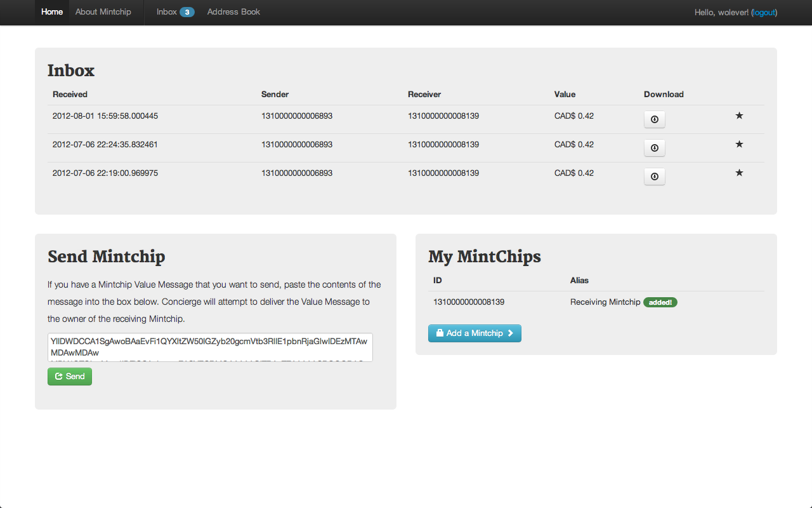This screenshot has width=812, height=508.
Task: Click receiver ID in the 2012-08-01 row
Action: point(443,116)
